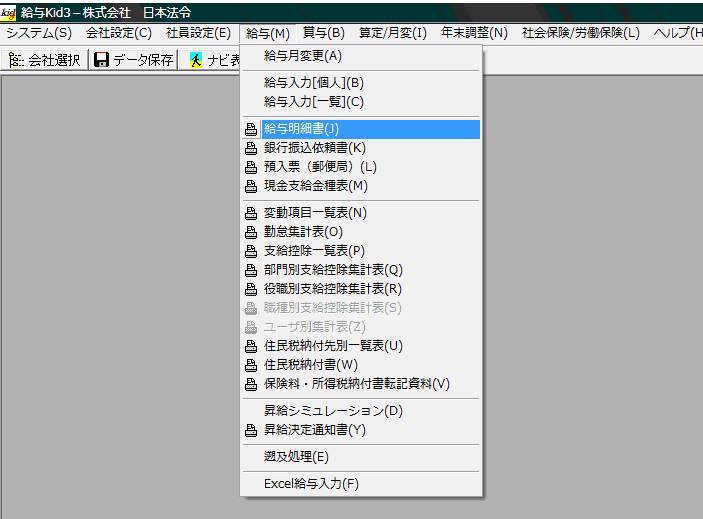
Task: Click printer icon beside 現金支給金種表(M)
Action: pos(251,186)
